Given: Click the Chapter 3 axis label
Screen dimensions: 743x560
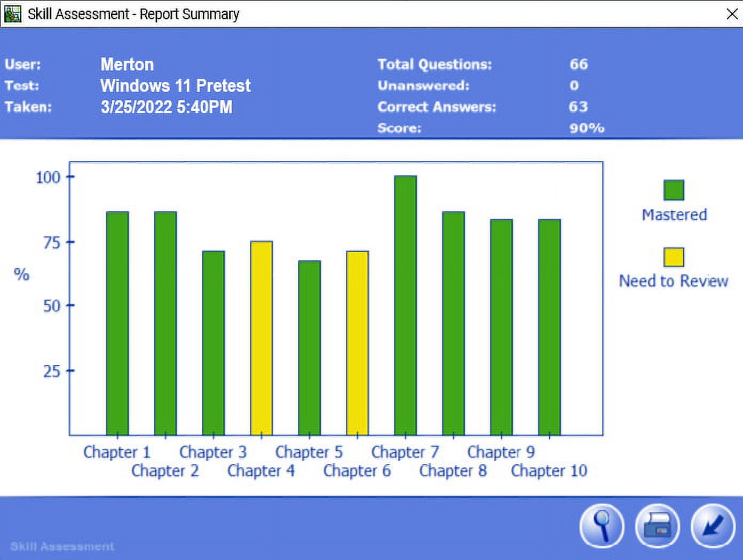Looking at the screenshot, I should pyautogui.click(x=213, y=452).
